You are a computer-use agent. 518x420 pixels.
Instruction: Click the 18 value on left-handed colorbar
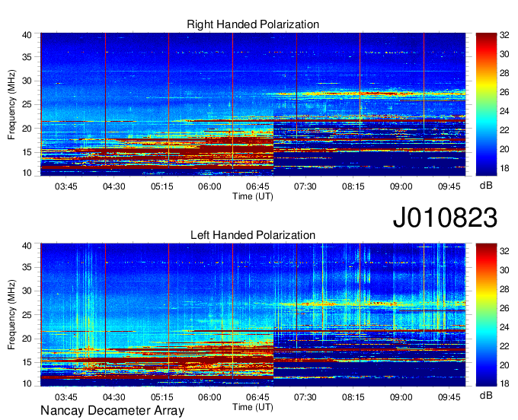pos(504,383)
